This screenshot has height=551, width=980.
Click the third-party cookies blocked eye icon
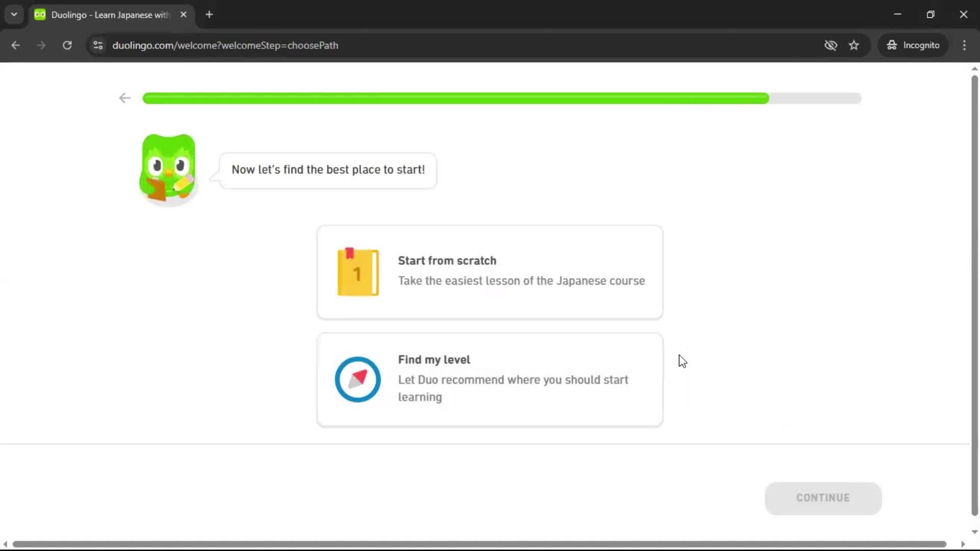tap(831, 45)
